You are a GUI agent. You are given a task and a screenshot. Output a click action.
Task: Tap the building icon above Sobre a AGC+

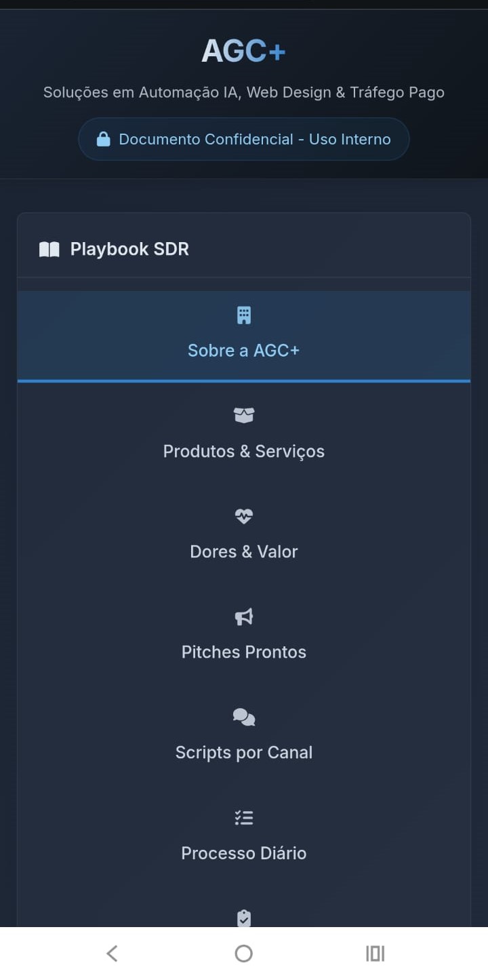coord(243,314)
